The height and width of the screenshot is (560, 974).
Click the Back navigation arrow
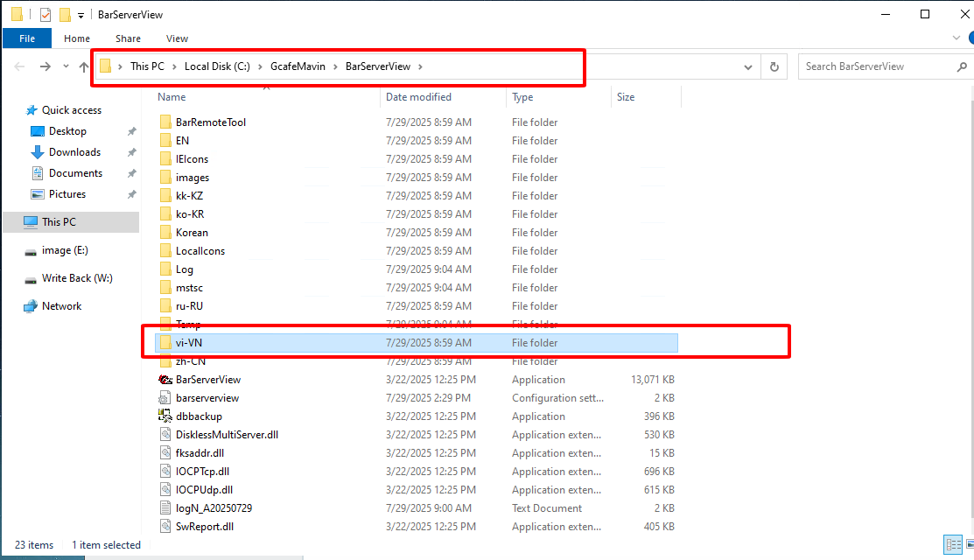coord(19,66)
